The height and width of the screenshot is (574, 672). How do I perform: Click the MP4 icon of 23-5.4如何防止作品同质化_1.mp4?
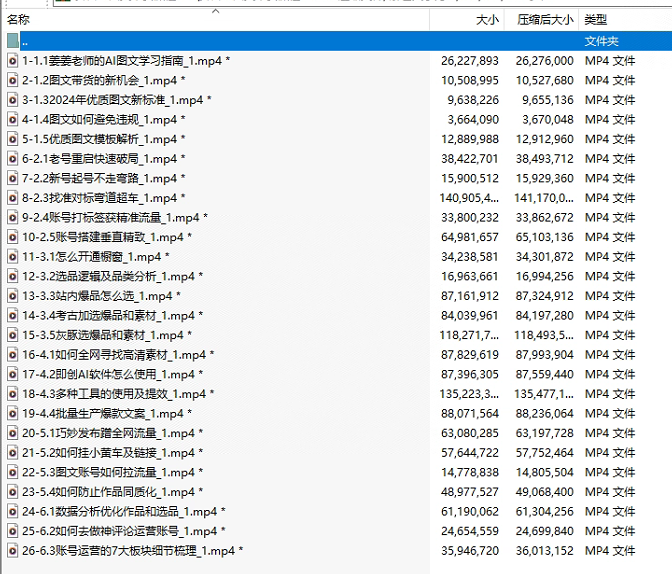[13, 491]
